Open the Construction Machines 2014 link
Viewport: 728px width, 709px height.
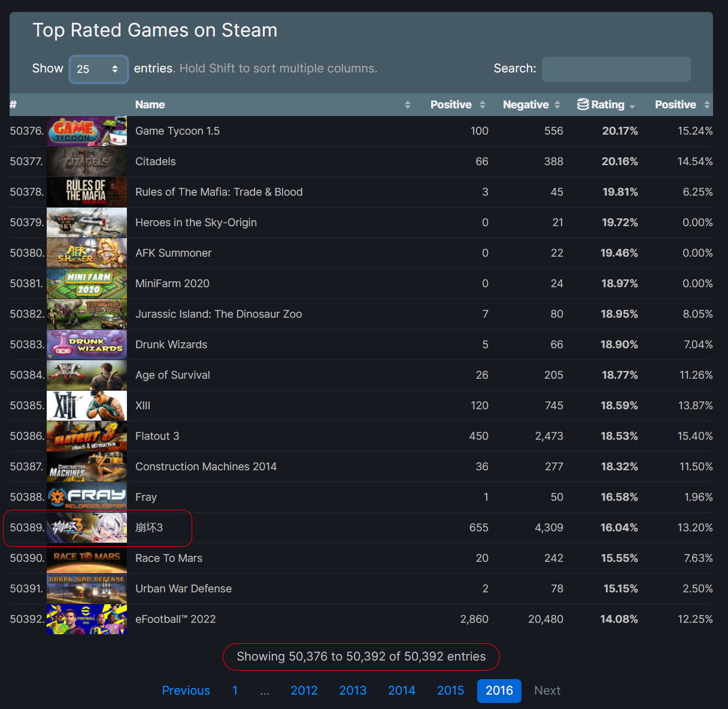click(206, 467)
